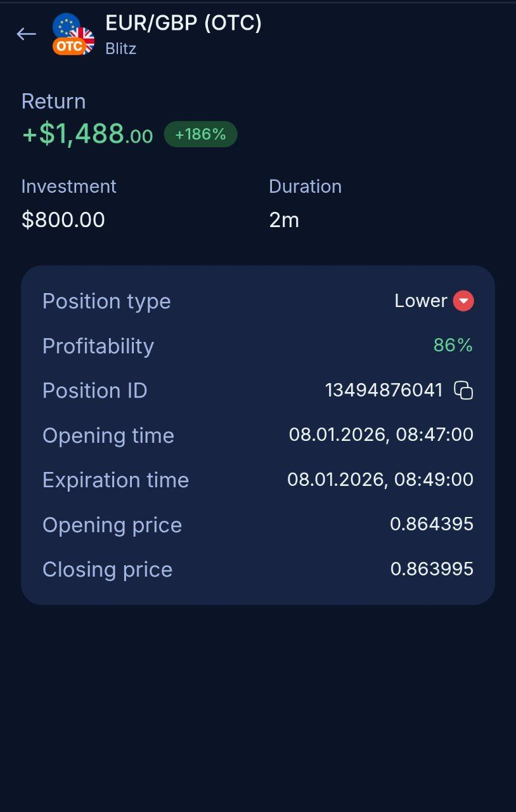Click the Position ID 13494876041 text
The image size is (516, 812).
[384, 390]
